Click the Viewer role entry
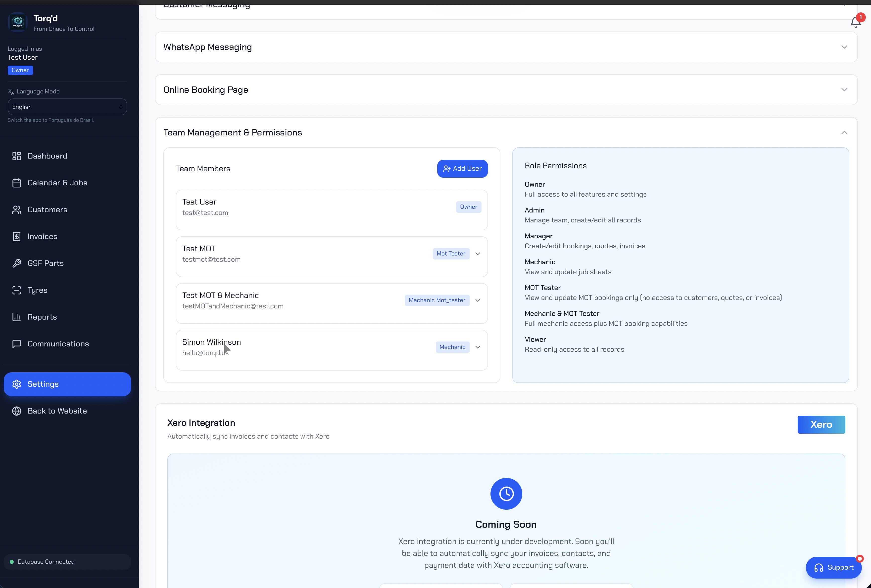 (575, 344)
